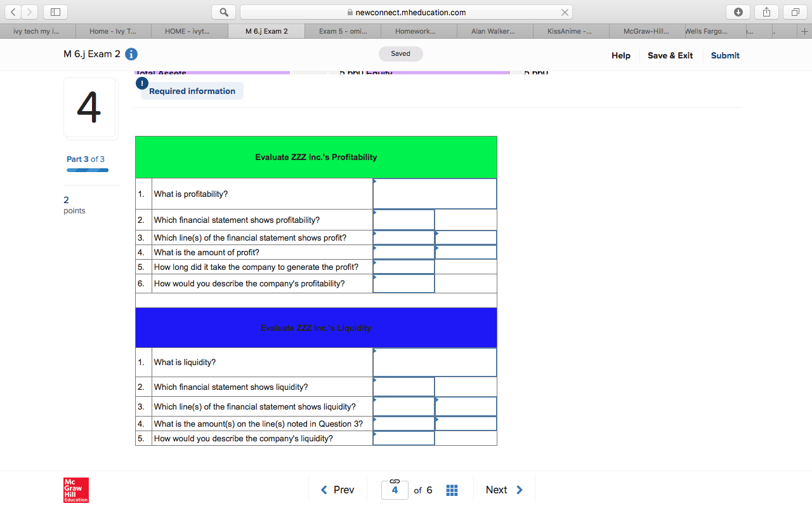812x508 pixels.
Task: Click the Safari share icon
Action: point(766,12)
